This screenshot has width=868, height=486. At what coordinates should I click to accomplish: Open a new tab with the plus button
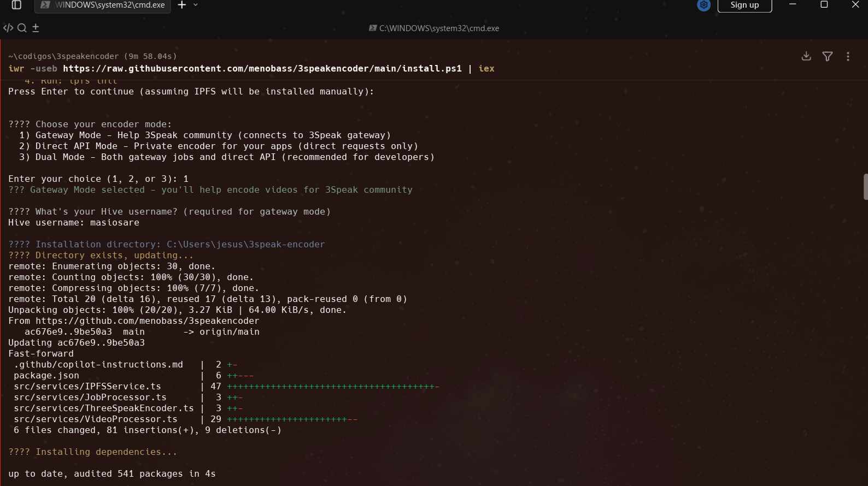[182, 5]
